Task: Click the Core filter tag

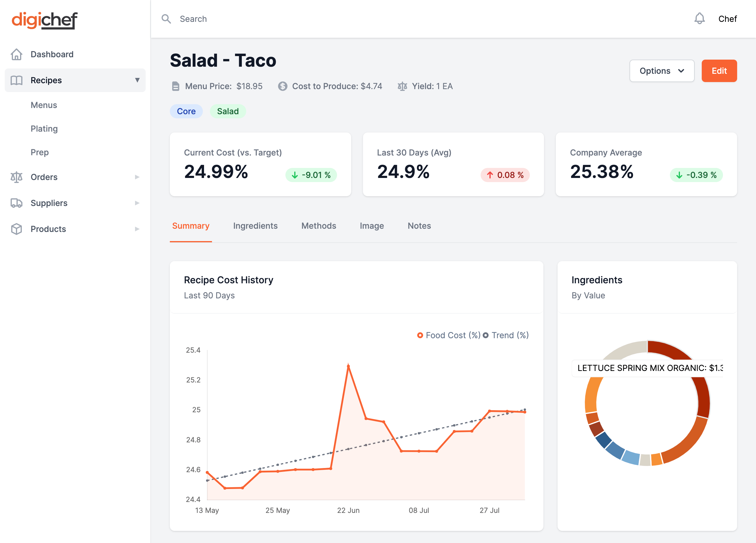Action: tap(186, 111)
